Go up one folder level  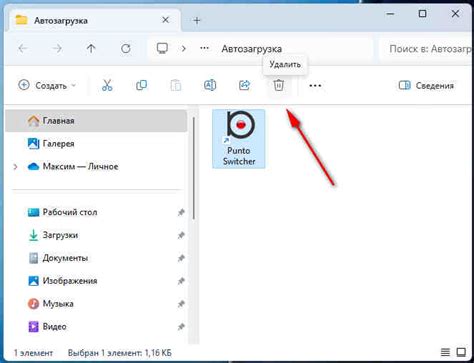(91, 49)
